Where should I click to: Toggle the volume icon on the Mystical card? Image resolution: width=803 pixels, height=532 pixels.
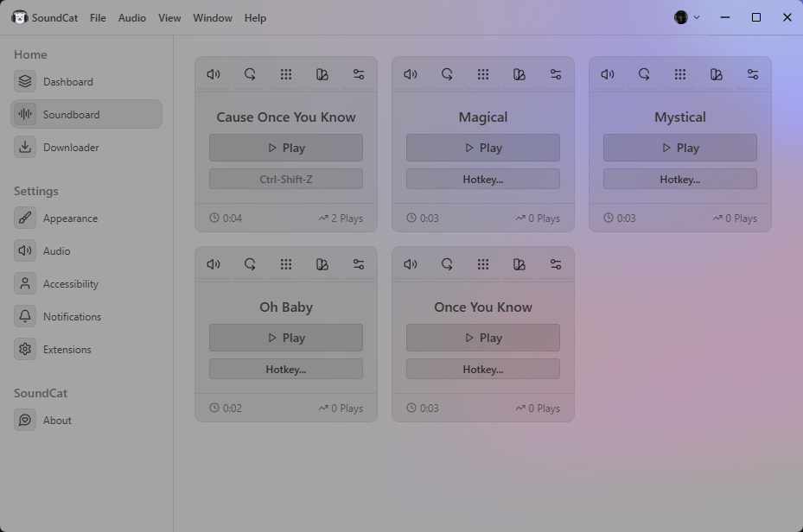[608, 74]
